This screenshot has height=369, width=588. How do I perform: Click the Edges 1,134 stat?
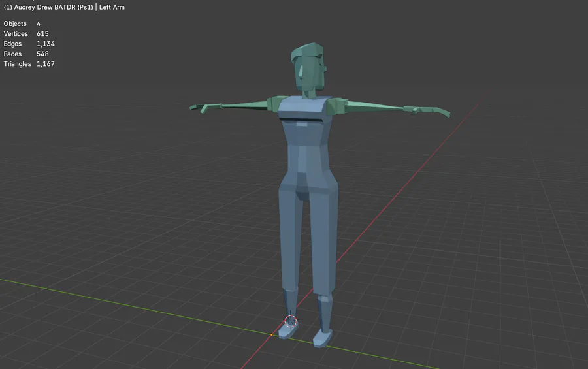point(29,44)
